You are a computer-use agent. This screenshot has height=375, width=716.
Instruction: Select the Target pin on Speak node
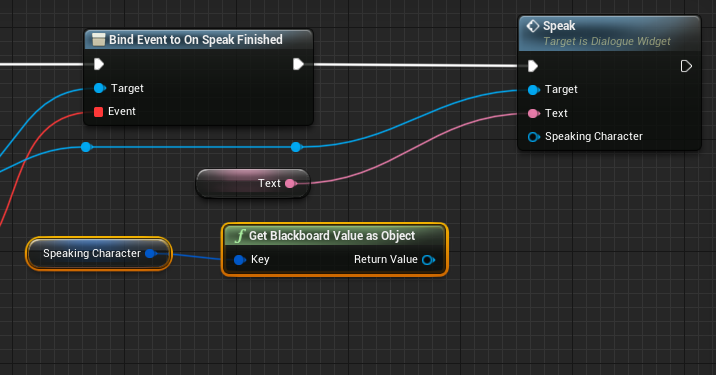(x=533, y=90)
